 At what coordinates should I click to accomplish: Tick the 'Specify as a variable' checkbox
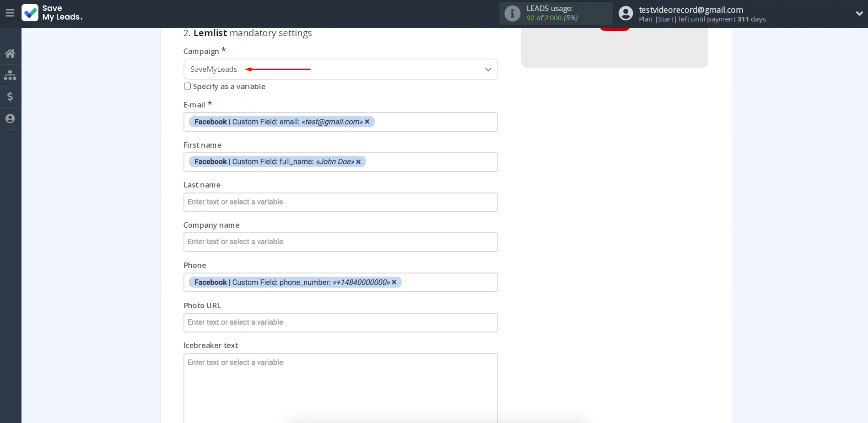187,86
